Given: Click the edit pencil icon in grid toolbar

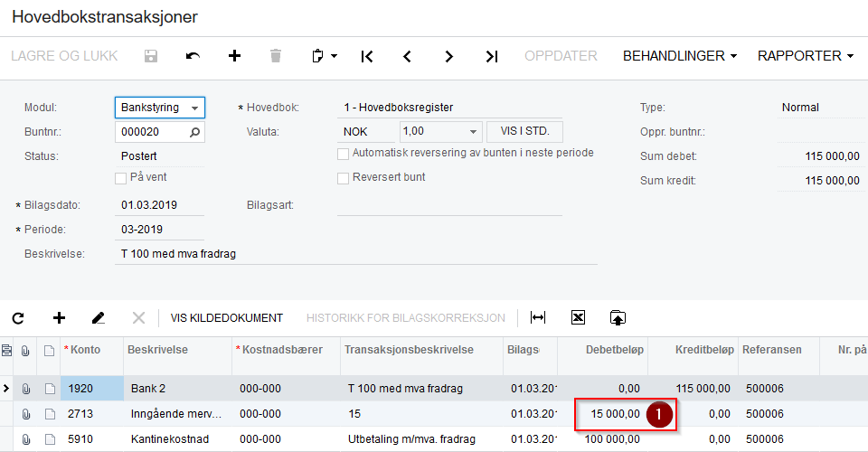Looking at the screenshot, I should pyautogui.click(x=98, y=317).
